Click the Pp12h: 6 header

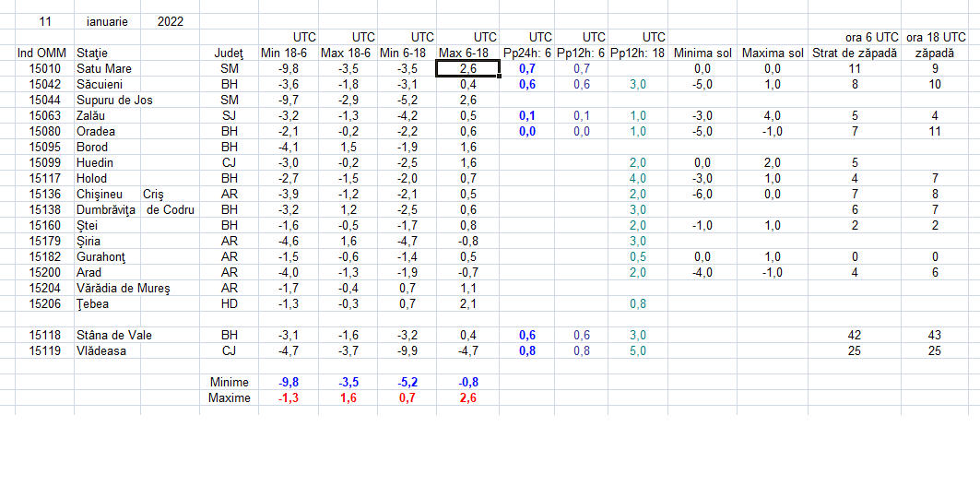pos(581,53)
